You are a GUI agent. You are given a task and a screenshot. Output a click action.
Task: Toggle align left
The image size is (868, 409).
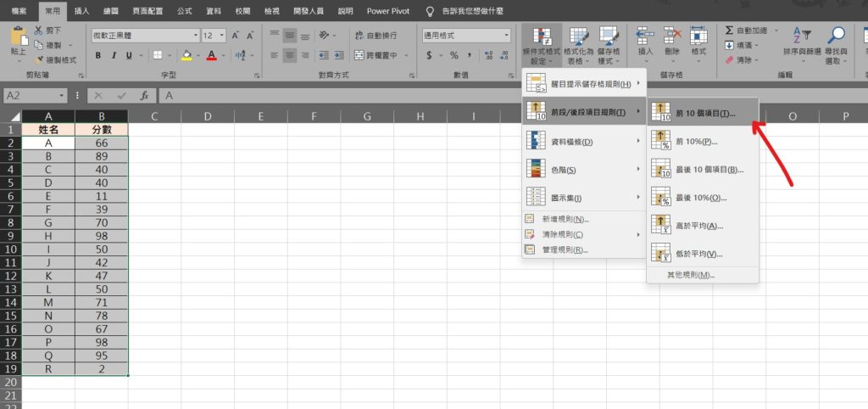tap(274, 55)
